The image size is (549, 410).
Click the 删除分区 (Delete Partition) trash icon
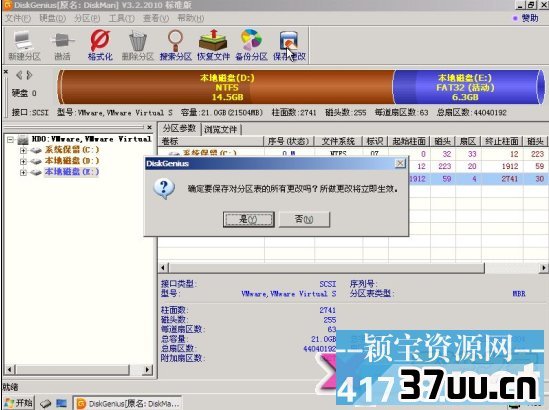pyautogui.click(x=138, y=46)
